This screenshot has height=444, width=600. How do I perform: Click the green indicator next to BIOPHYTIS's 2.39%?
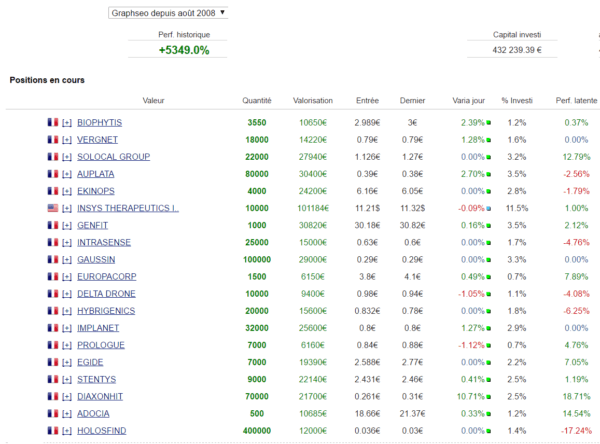pos(489,123)
